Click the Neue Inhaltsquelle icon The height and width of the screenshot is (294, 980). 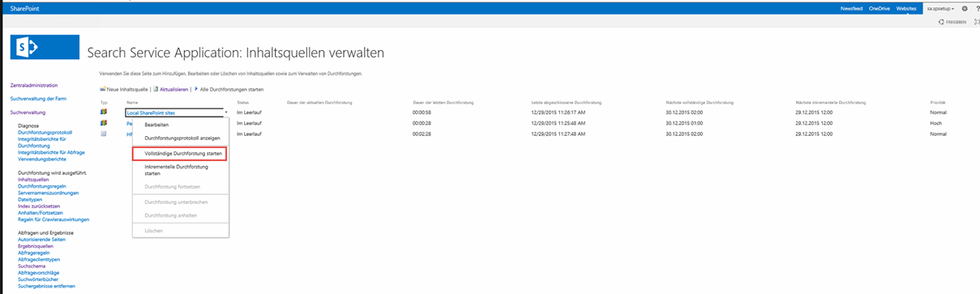pyautogui.click(x=103, y=88)
